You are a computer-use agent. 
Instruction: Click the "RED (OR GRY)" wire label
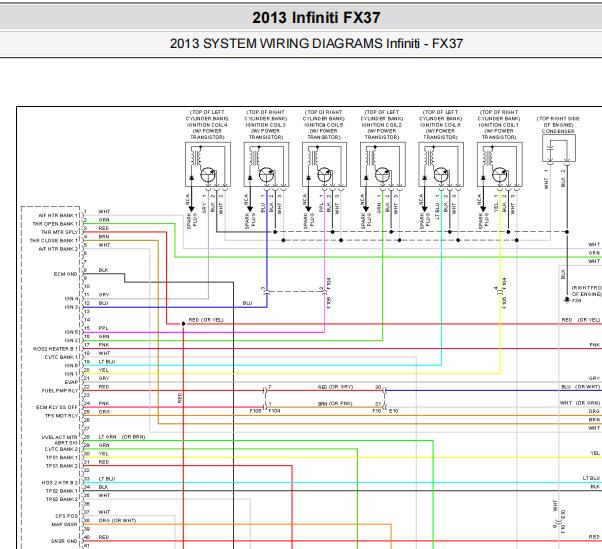point(335,387)
